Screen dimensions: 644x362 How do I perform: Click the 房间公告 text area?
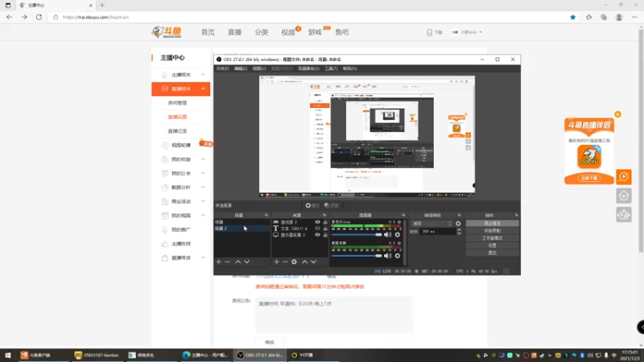click(334, 315)
